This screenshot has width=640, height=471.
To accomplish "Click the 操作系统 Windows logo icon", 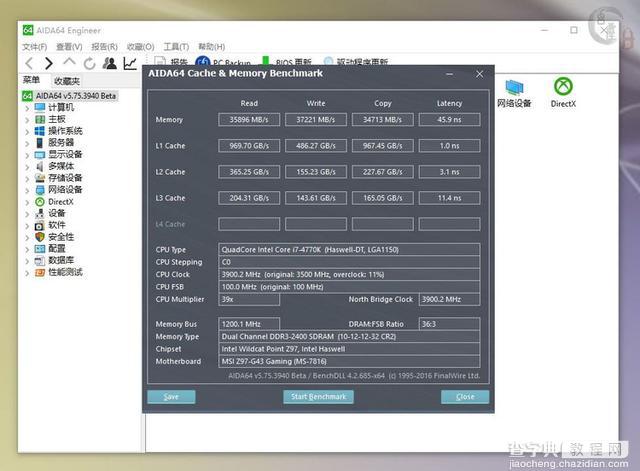I will pos(40,131).
